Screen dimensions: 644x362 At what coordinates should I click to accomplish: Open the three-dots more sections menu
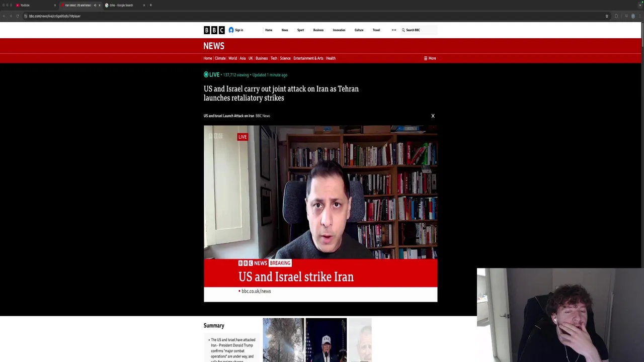click(x=394, y=30)
